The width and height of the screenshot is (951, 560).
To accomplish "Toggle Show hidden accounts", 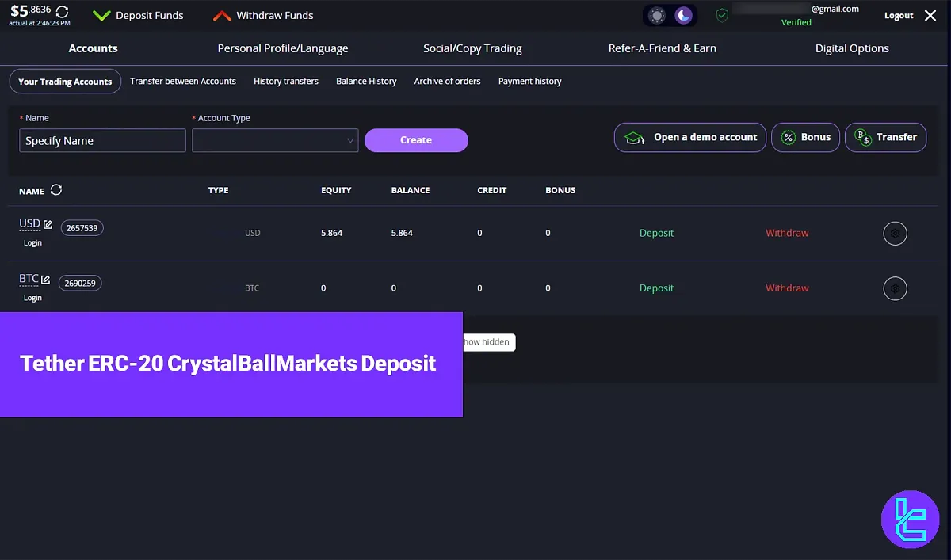I will pos(488,342).
